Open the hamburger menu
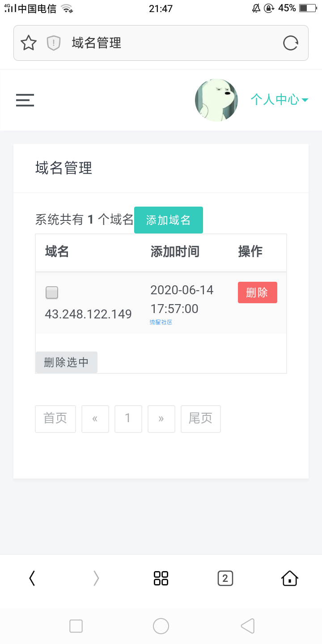The width and height of the screenshot is (322, 644). 25,100
